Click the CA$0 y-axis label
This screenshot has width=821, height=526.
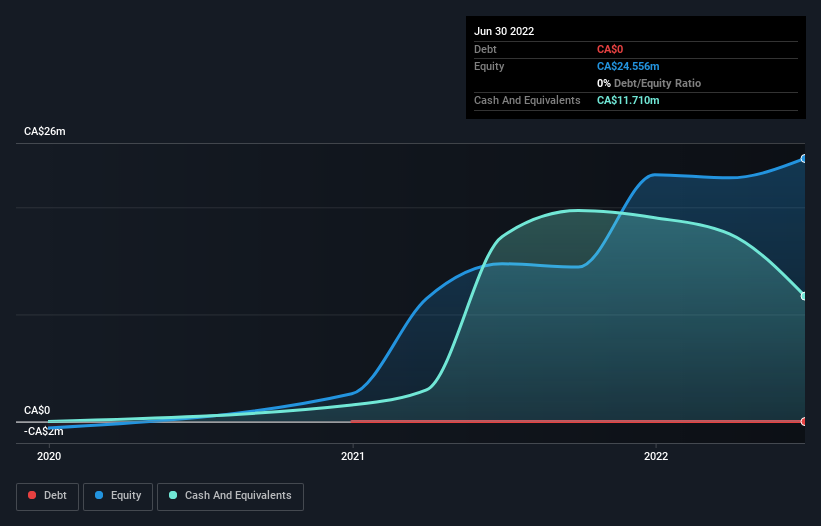pyautogui.click(x=37, y=410)
